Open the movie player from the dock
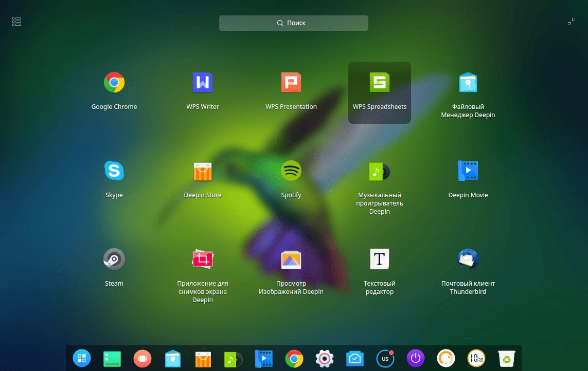This screenshot has height=371, width=588. [263, 358]
